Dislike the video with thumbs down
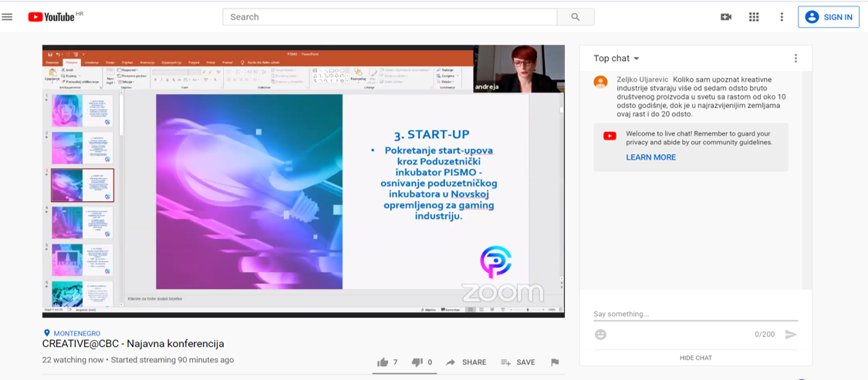The height and width of the screenshot is (380, 868). (417, 362)
